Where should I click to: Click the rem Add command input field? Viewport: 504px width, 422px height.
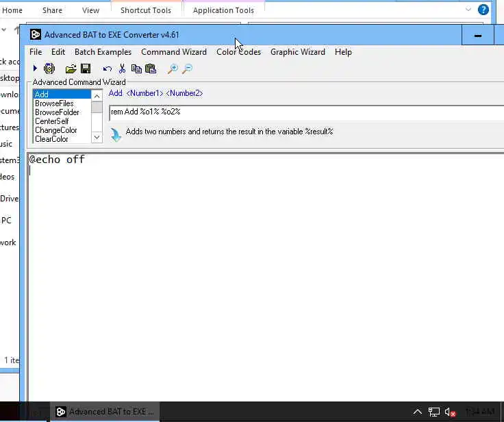coord(307,112)
